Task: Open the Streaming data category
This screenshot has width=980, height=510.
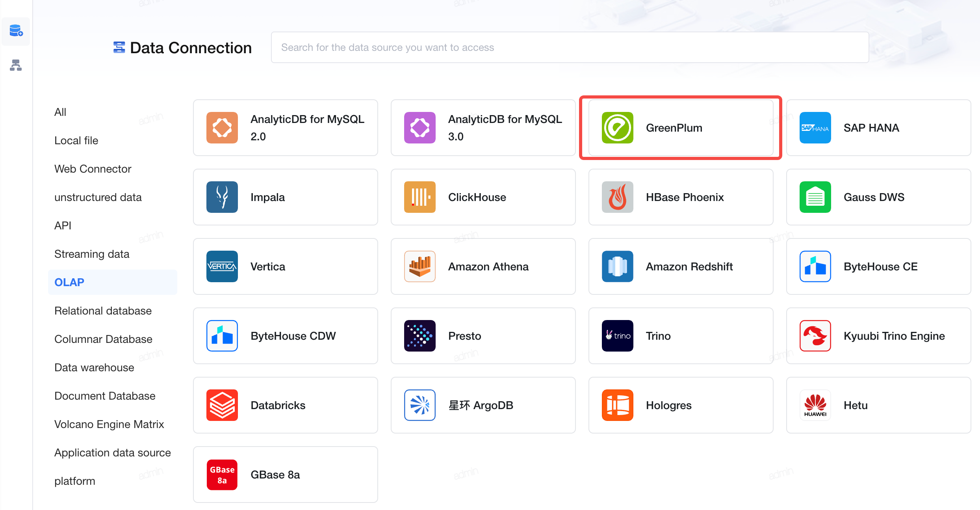Action: (92, 254)
